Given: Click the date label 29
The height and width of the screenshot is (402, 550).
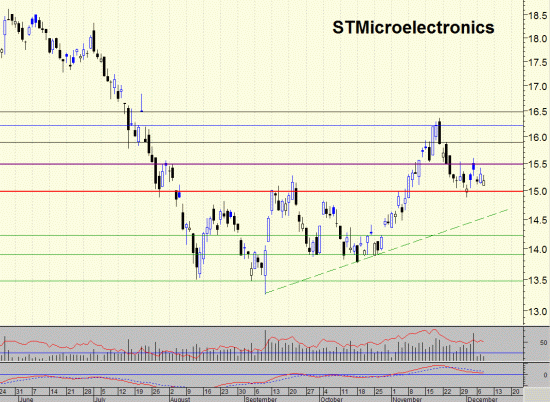Looking at the screenshot, I should [464, 391].
